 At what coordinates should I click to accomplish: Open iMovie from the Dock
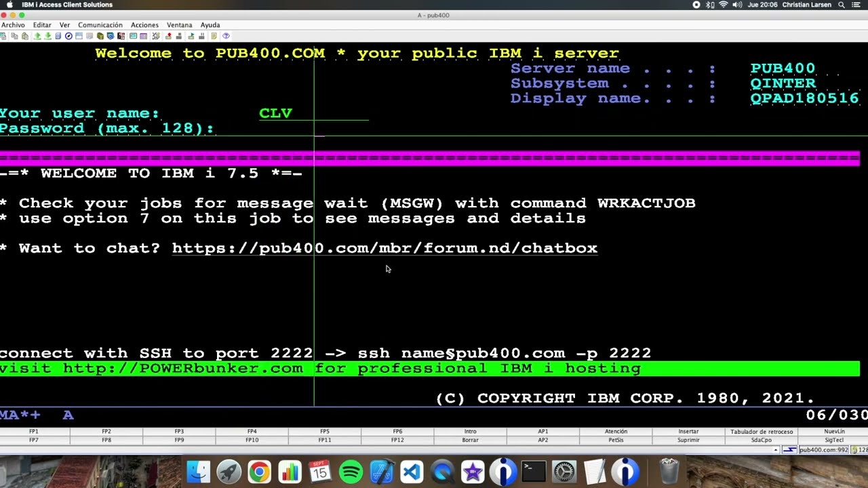(473, 471)
